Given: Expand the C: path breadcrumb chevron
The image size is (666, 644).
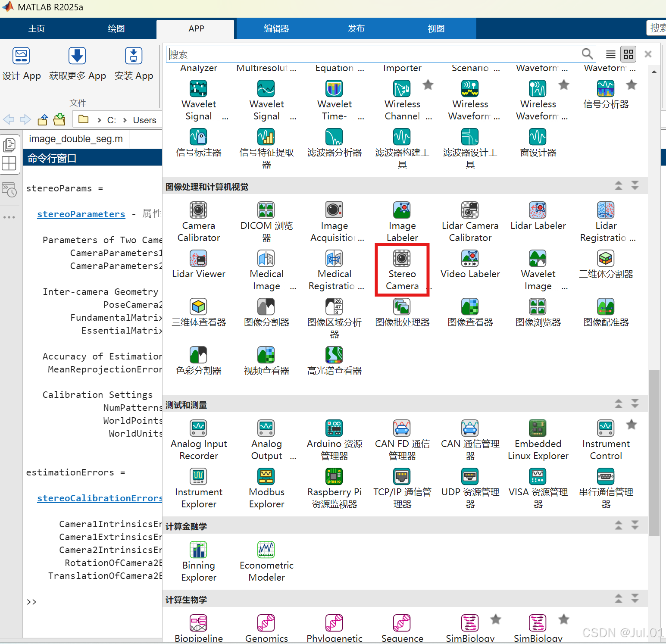Looking at the screenshot, I should pos(125,120).
